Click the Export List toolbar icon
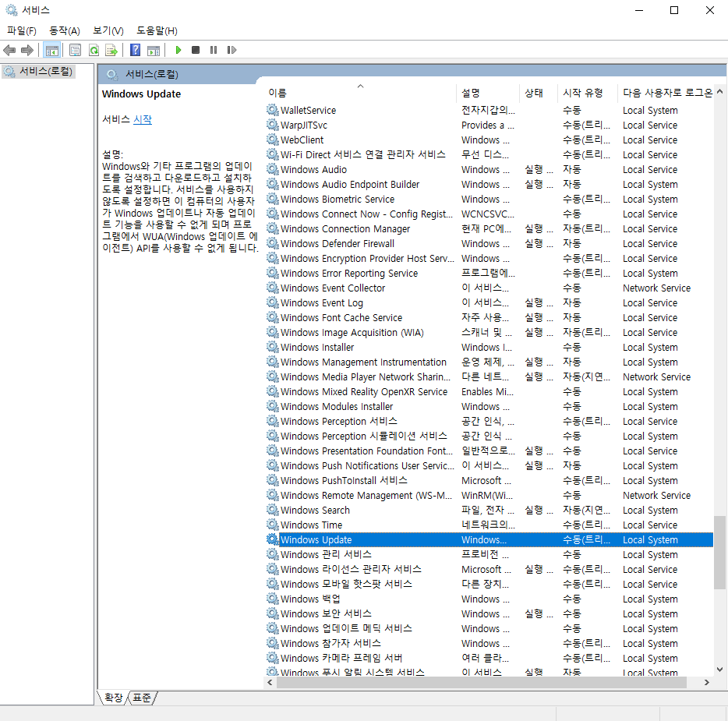Screen dimensions: 728x721 (x=111, y=50)
